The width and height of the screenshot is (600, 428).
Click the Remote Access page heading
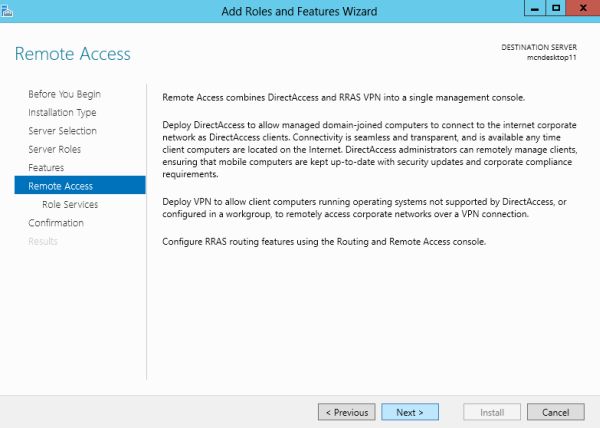[x=73, y=53]
